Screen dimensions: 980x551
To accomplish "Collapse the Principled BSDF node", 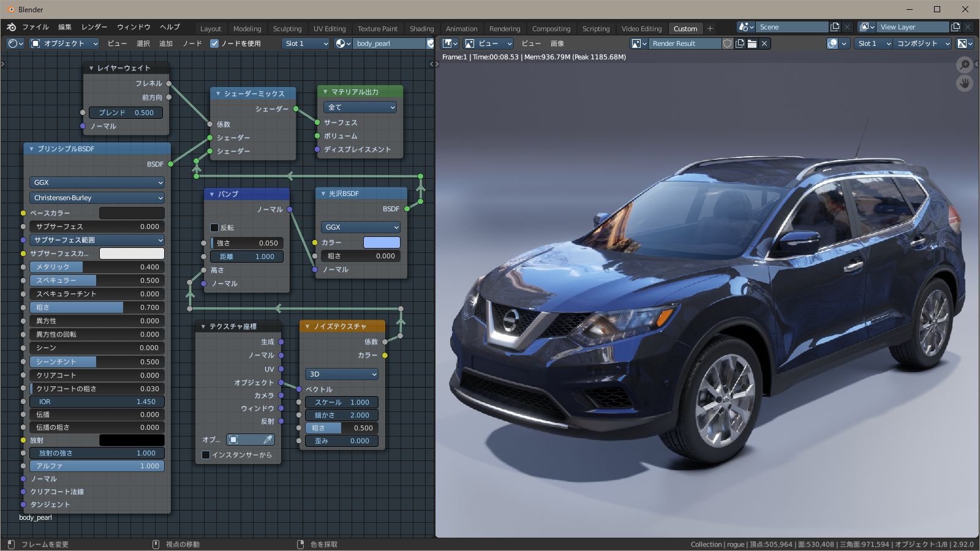I will click(x=31, y=149).
